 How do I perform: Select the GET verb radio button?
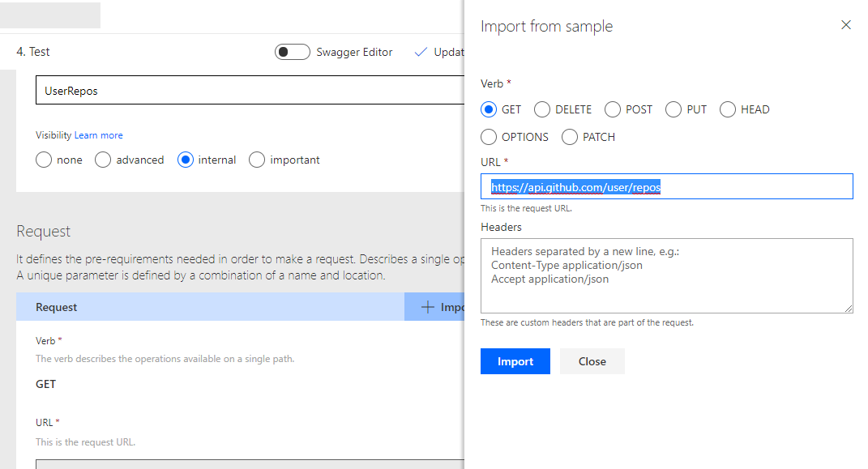pyautogui.click(x=488, y=109)
